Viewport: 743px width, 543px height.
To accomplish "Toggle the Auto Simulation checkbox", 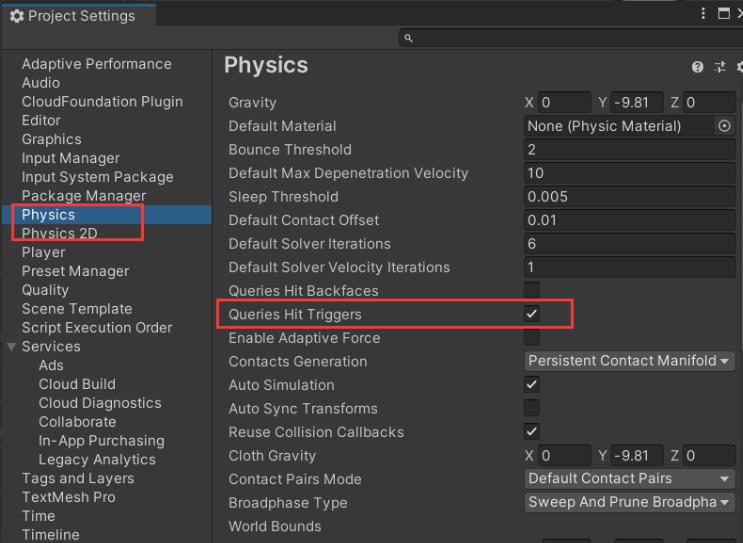I will 532,385.
